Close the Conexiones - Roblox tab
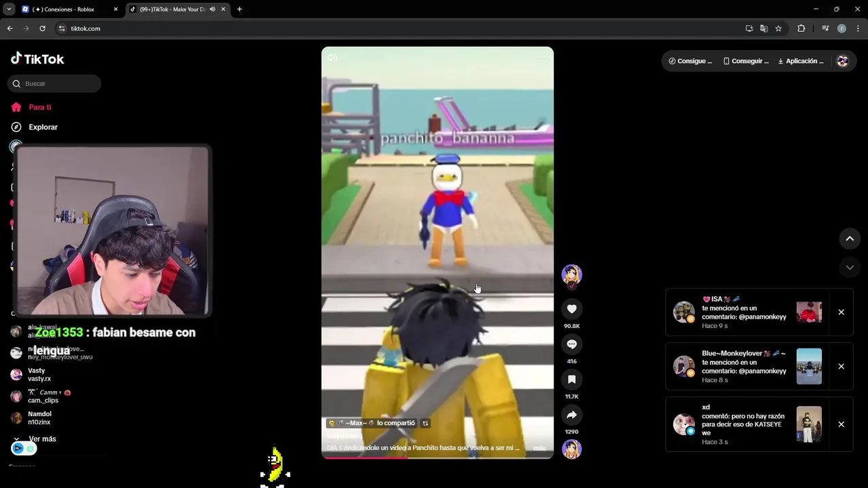Screen dimensions: 868x488 [115, 9]
